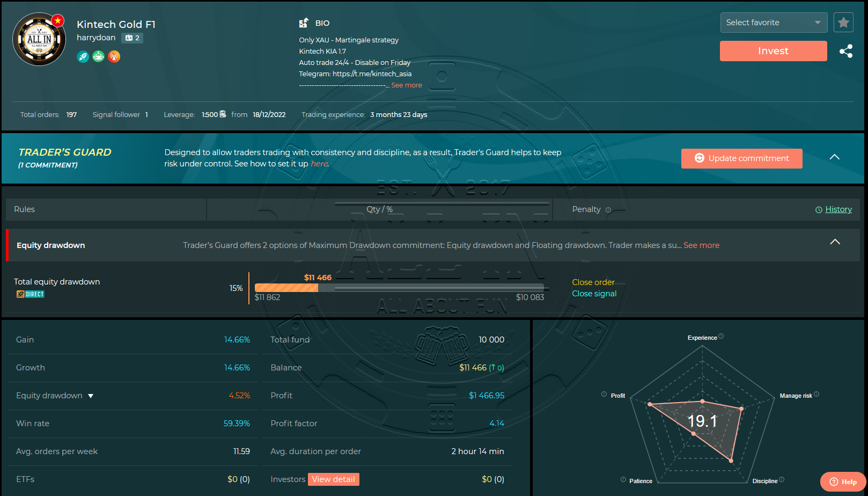Click the leverage info icon beside 1:500
Screen dimensions: 868x496
[223, 114]
